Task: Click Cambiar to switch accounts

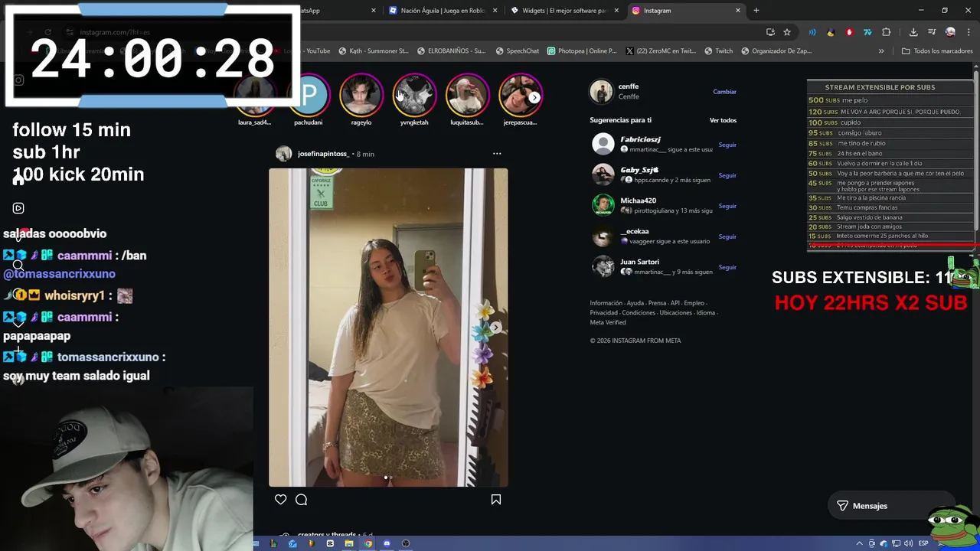Action: pyautogui.click(x=724, y=92)
